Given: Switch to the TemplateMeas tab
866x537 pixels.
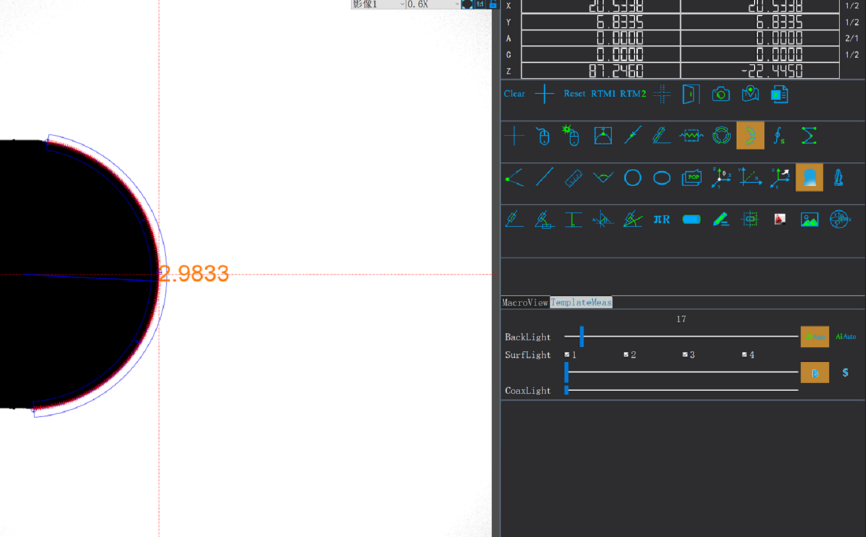Looking at the screenshot, I should [581, 302].
